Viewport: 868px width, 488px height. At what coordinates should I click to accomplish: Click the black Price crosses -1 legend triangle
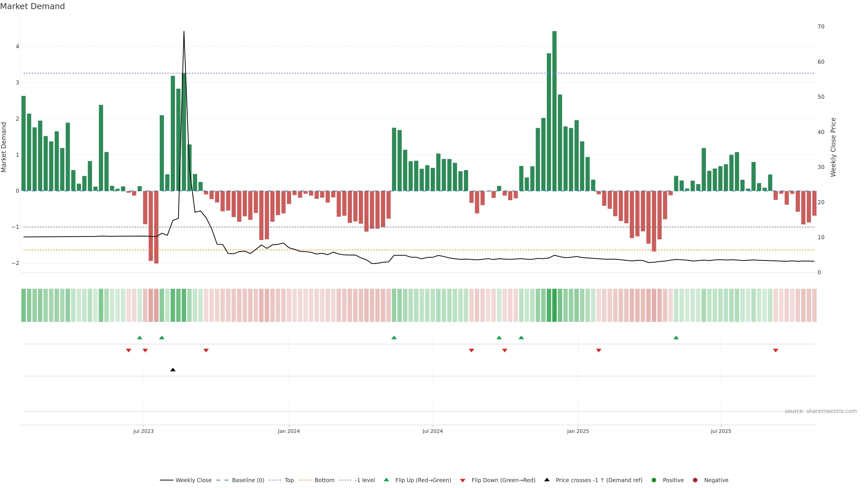coord(547,480)
